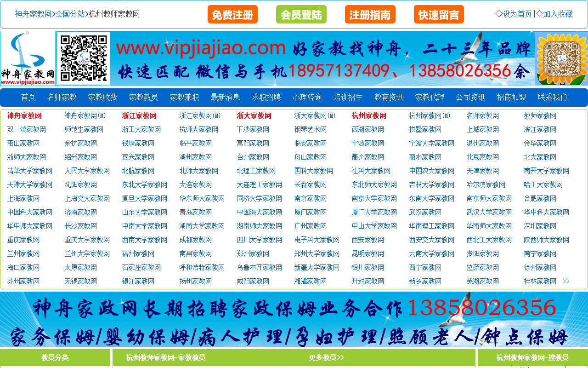Open the 注册指南 button
Screen dimensions: 588x368
click(x=370, y=14)
